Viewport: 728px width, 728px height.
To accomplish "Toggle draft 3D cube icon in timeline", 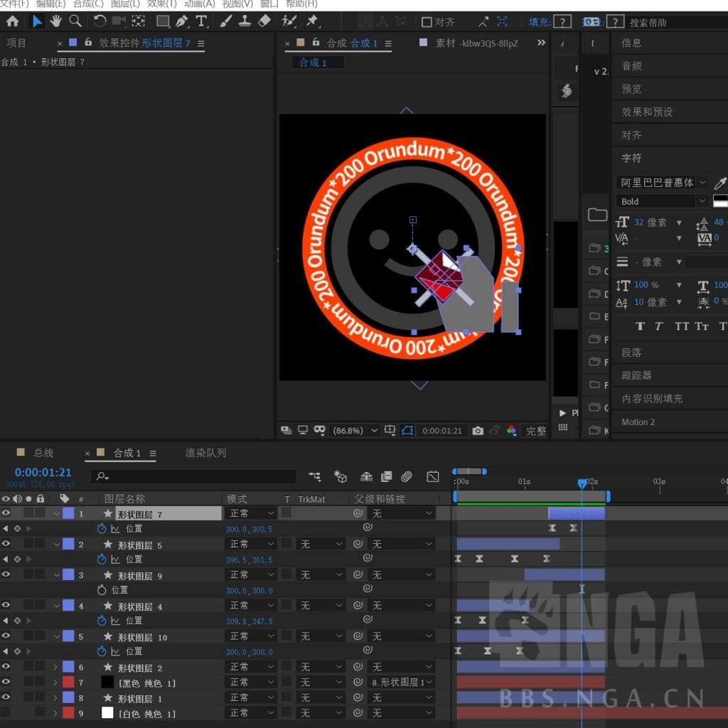I will pyautogui.click(x=341, y=476).
